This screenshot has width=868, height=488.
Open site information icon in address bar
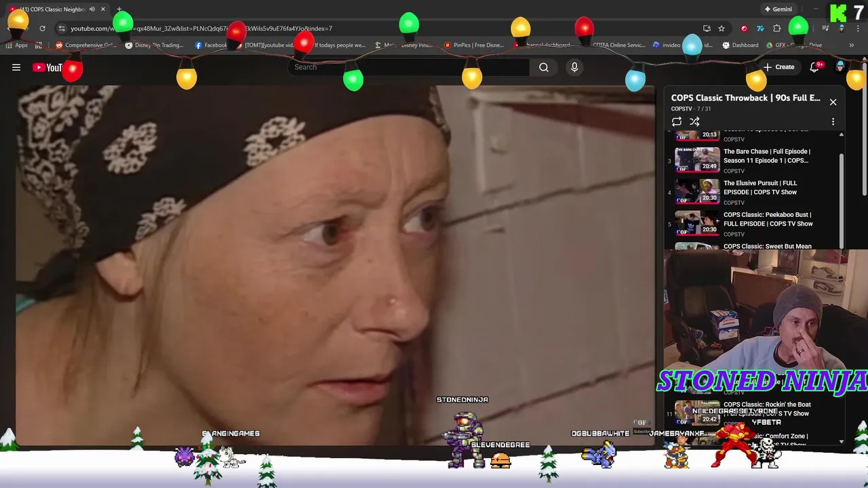coord(62,28)
